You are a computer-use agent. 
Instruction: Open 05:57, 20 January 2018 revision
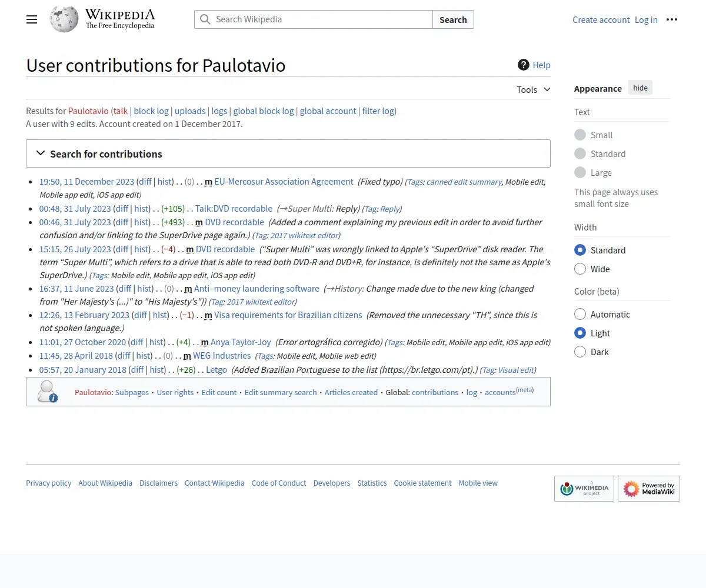83,369
